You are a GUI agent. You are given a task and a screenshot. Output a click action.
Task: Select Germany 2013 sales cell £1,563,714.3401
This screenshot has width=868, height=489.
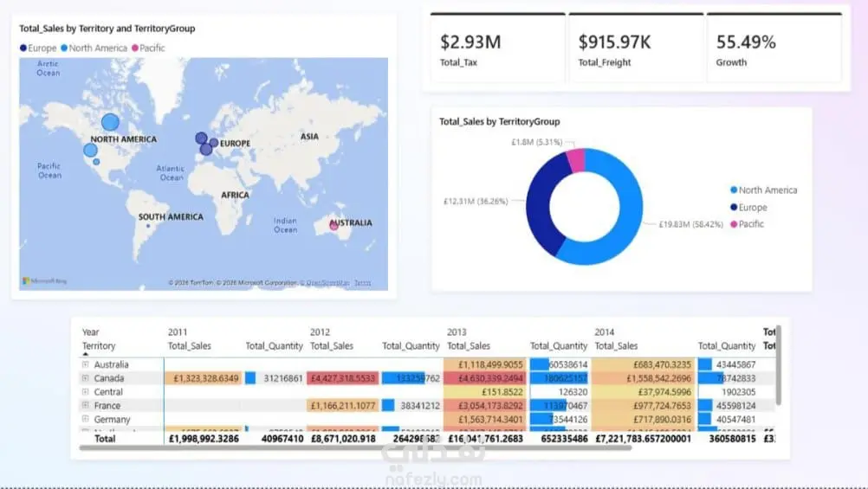pos(485,419)
